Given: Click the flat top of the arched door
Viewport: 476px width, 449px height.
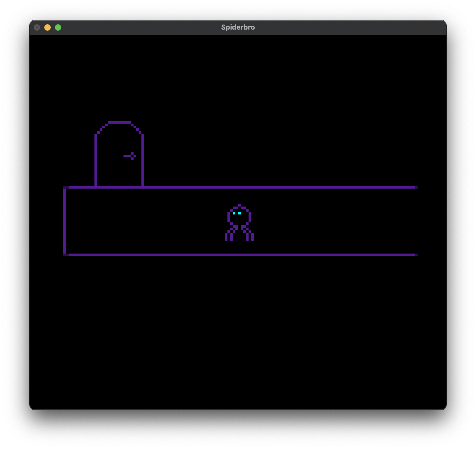Looking at the screenshot, I should click(120, 122).
